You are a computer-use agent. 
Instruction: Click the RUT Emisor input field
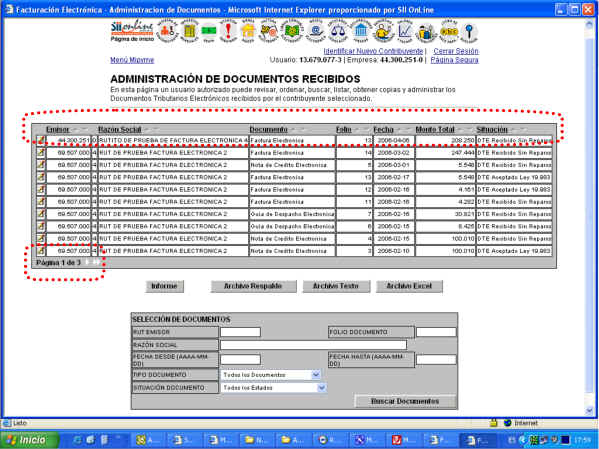click(x=240, y=332)
